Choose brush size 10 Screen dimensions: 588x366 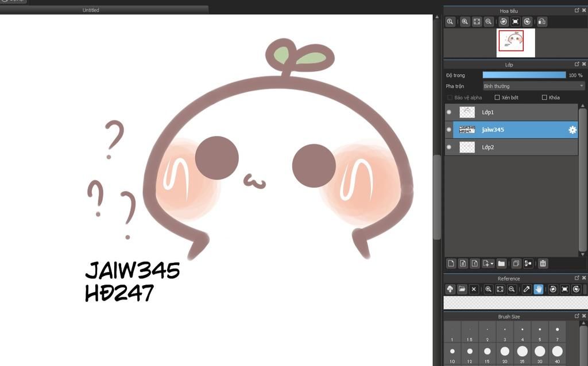coord(452,355)
